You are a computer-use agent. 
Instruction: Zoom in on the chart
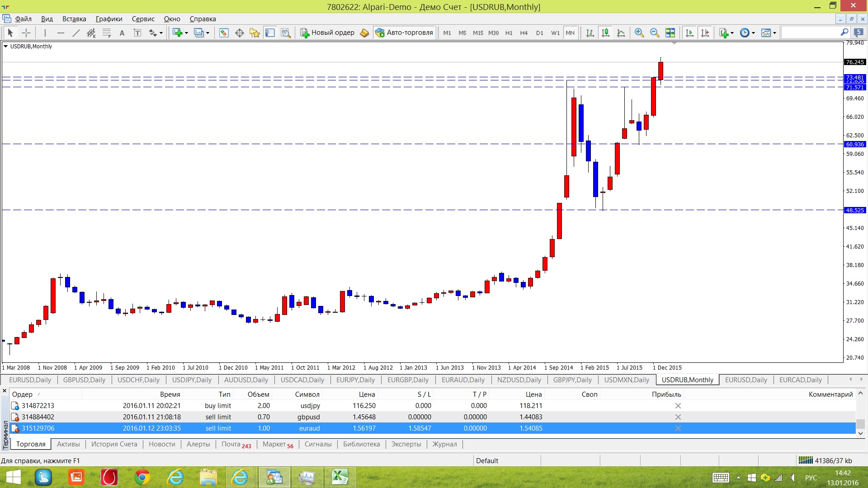pyautogui.click(x=639, y=33)
